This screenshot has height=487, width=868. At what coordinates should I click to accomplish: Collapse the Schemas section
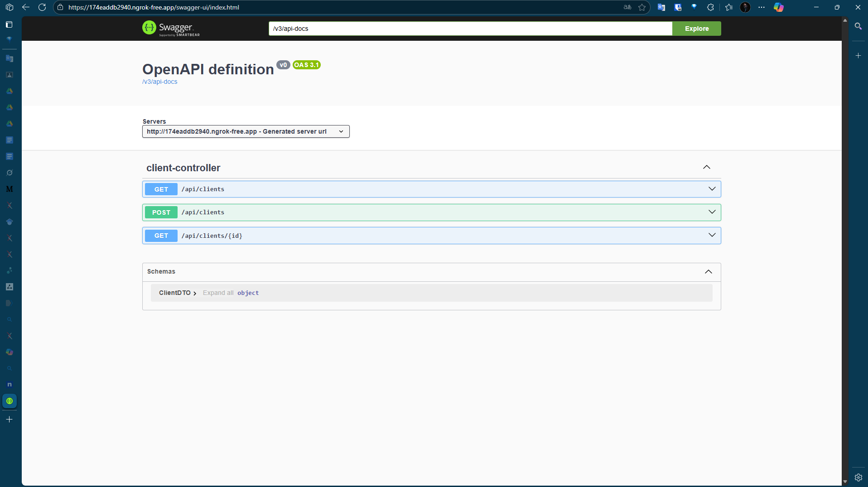[708, 272]
